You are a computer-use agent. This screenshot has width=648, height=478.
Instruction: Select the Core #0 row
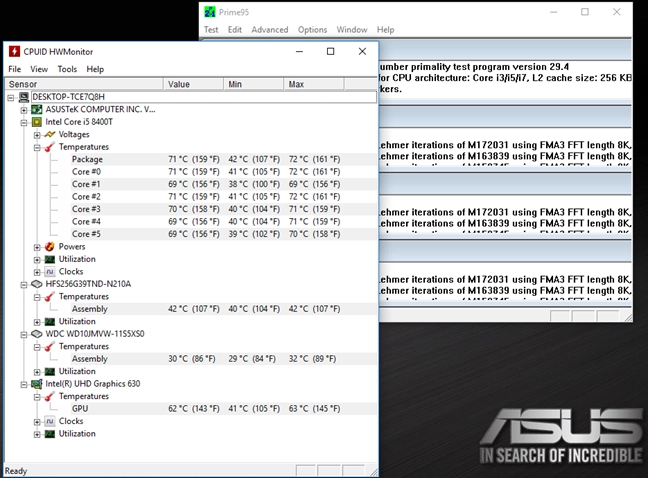(224, 172)
